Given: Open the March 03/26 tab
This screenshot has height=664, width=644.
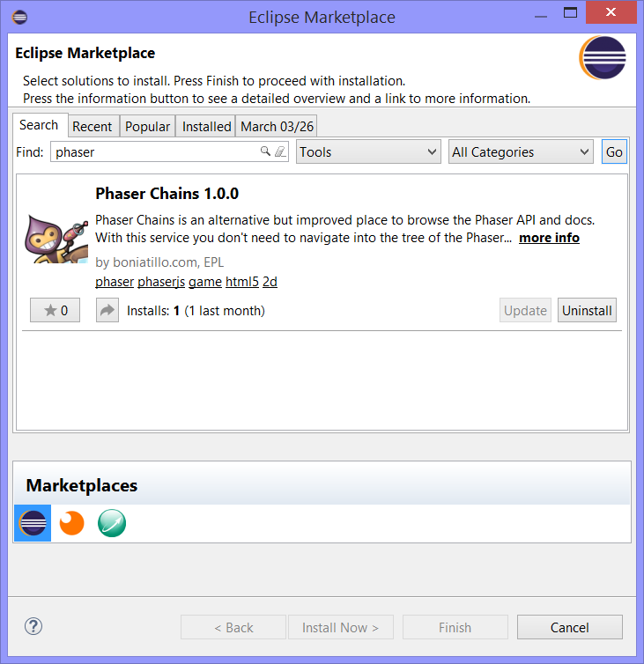Looking at the screenshot, I should [x=277, y=126].
